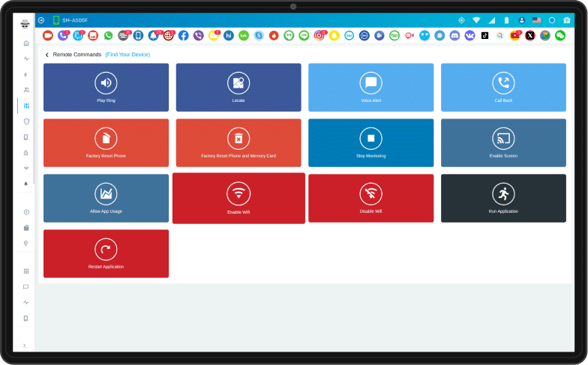Open the X (Twitter) icon
Screen dimensions: 588x365
529,36
